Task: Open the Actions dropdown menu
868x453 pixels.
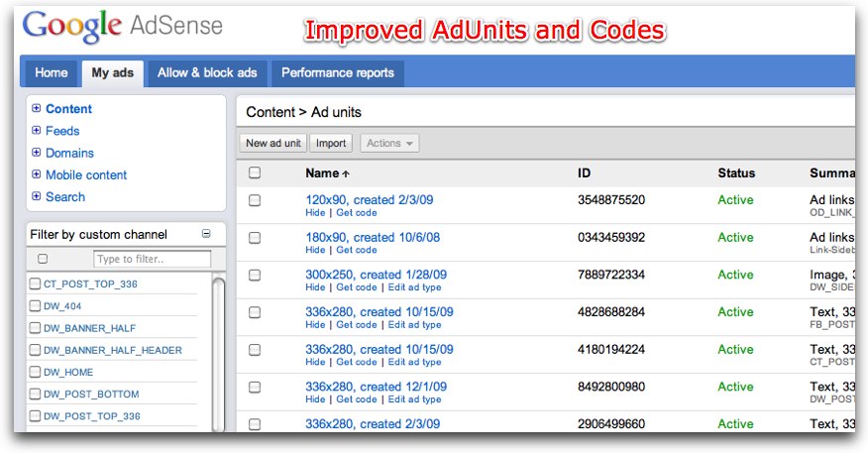Action: pos(389,144)
